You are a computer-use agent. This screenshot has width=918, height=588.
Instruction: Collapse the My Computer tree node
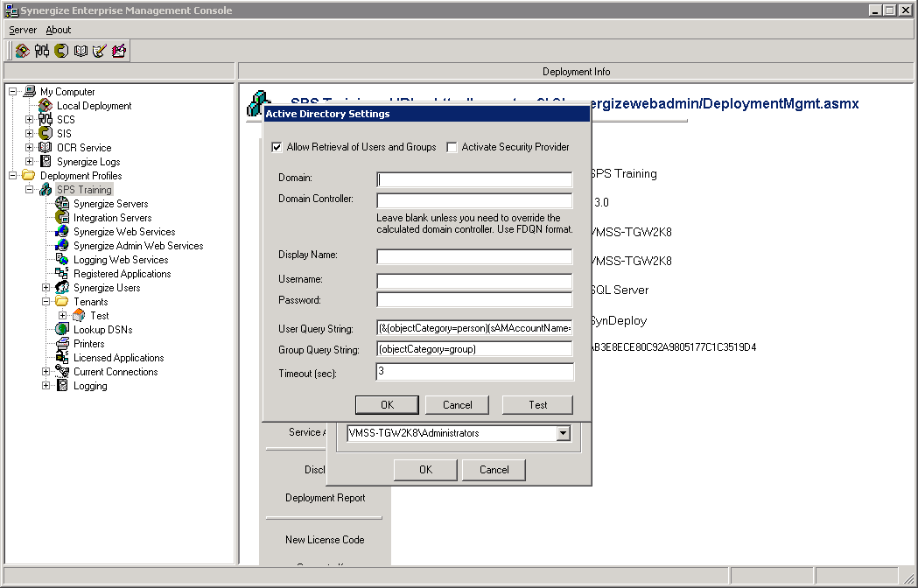coord(13,91)
